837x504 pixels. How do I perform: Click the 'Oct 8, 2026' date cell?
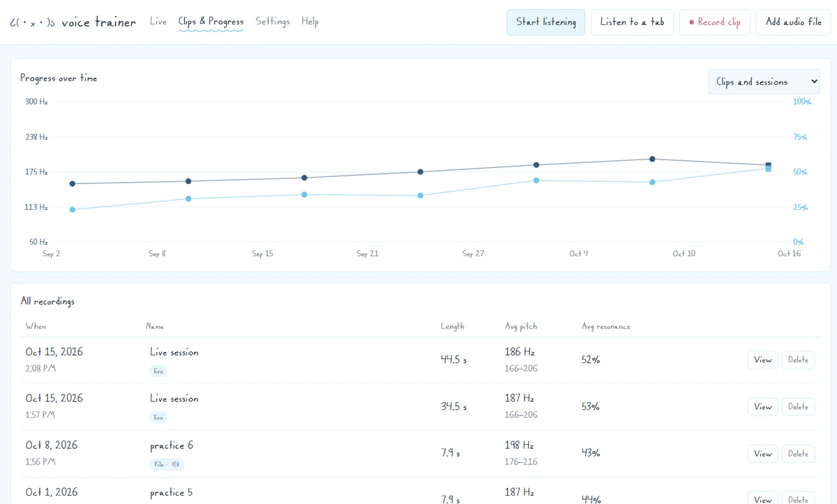(52, 445)
